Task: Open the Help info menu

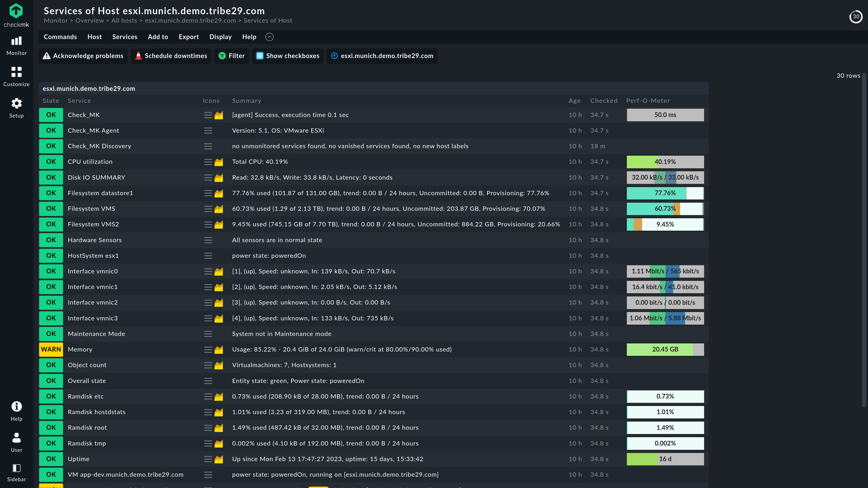Action: tap(16, 411)
